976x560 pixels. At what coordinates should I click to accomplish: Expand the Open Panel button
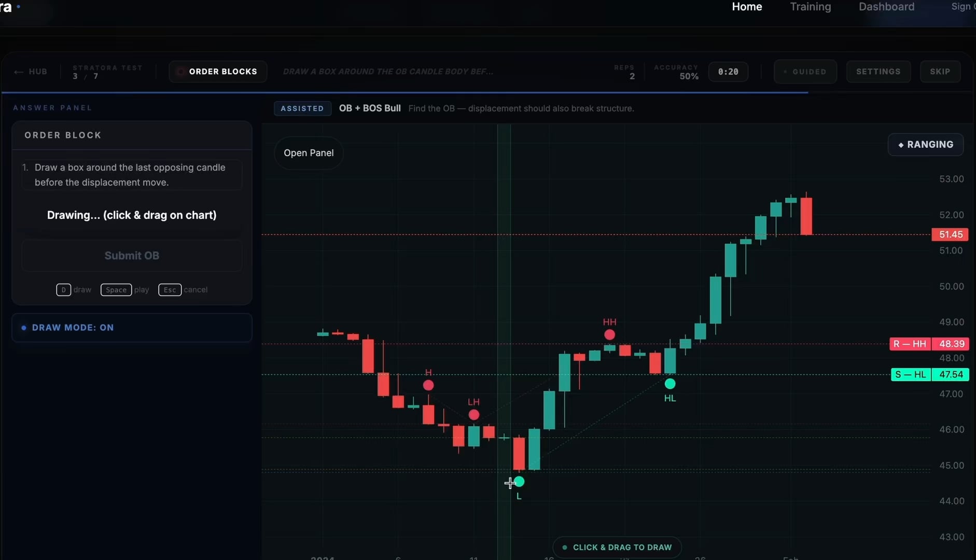[309, 153]
